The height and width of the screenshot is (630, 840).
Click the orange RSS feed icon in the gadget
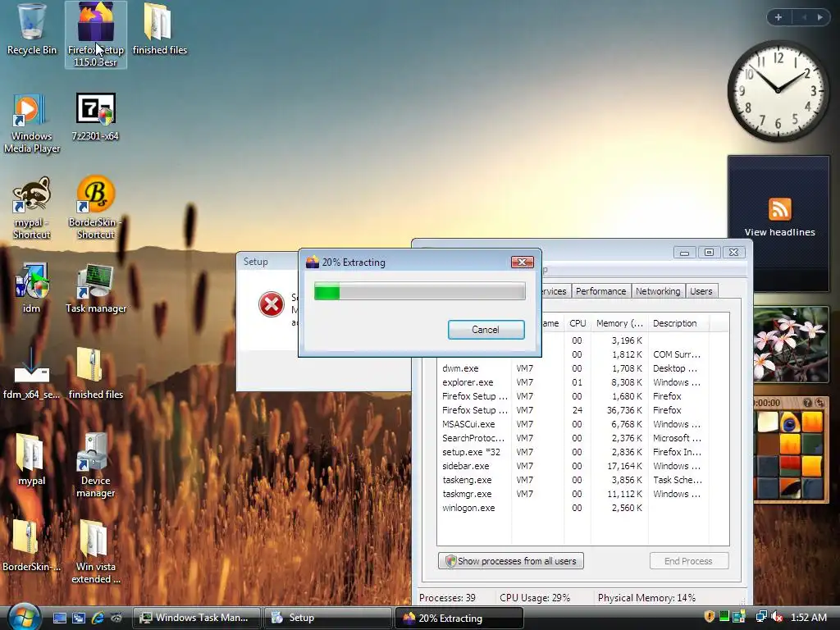pyautogui.click(x=779, y=209)
